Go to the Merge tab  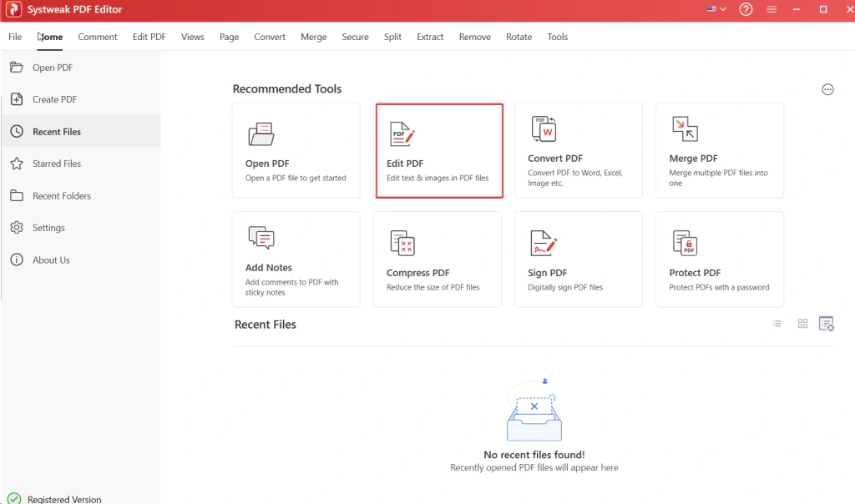(x=314, y=37)
